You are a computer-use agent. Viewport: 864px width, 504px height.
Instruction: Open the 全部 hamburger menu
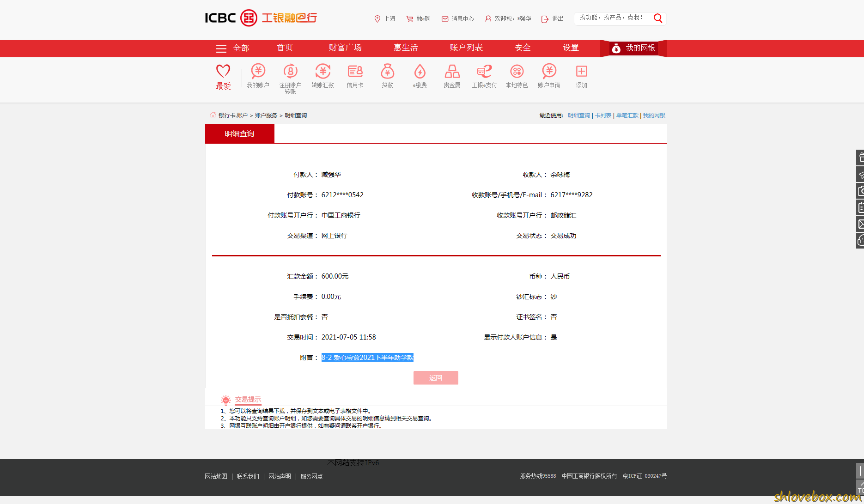[232, 48]
